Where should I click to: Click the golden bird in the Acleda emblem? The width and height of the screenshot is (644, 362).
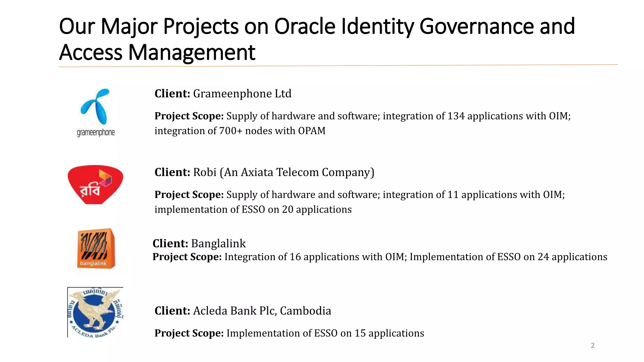(x=94, y=311)
